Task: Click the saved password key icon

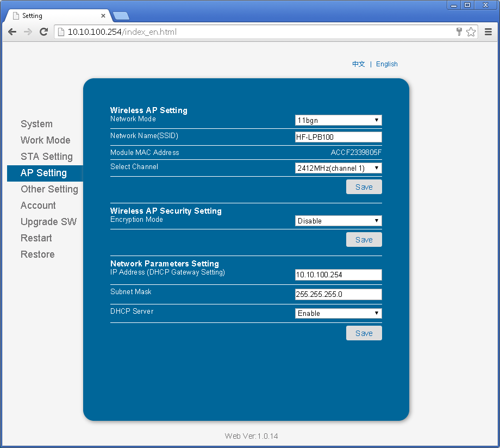Action: tap(459, 32)
